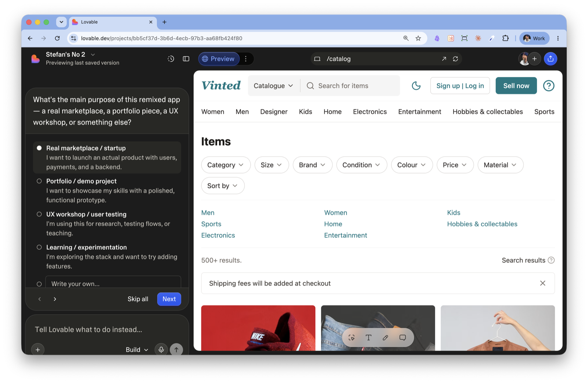
Task: Click Skip all
Action: [x=138, y=299]
